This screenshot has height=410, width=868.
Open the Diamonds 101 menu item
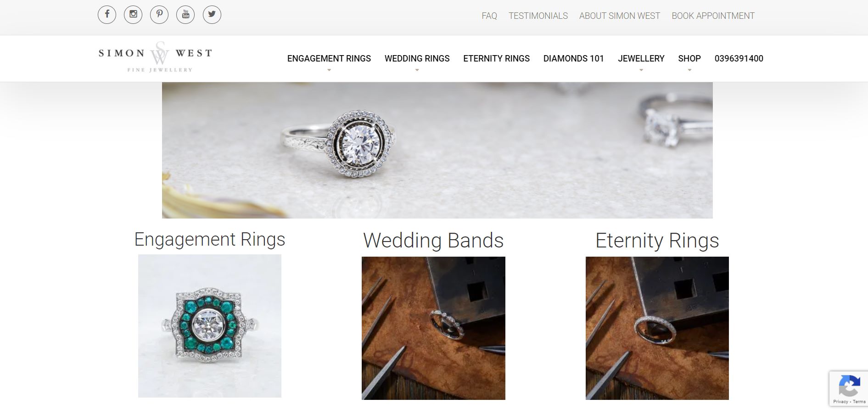click(x=574, y=58)
